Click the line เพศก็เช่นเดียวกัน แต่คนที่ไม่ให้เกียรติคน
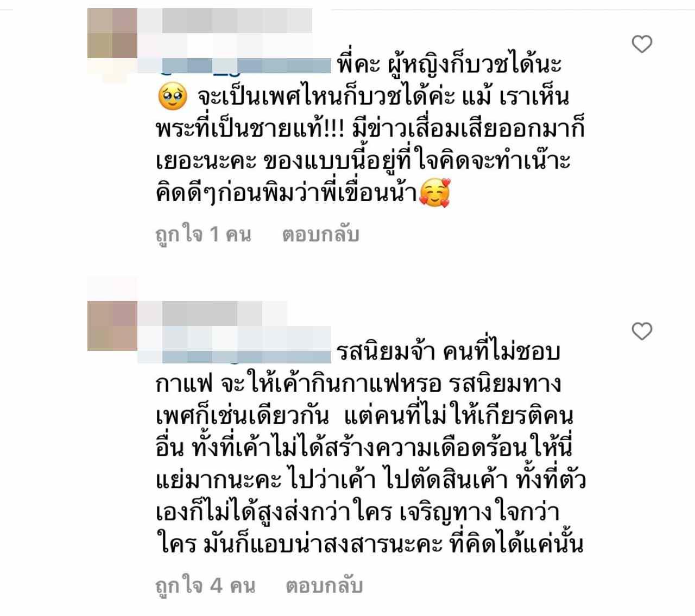 [364, 416]
